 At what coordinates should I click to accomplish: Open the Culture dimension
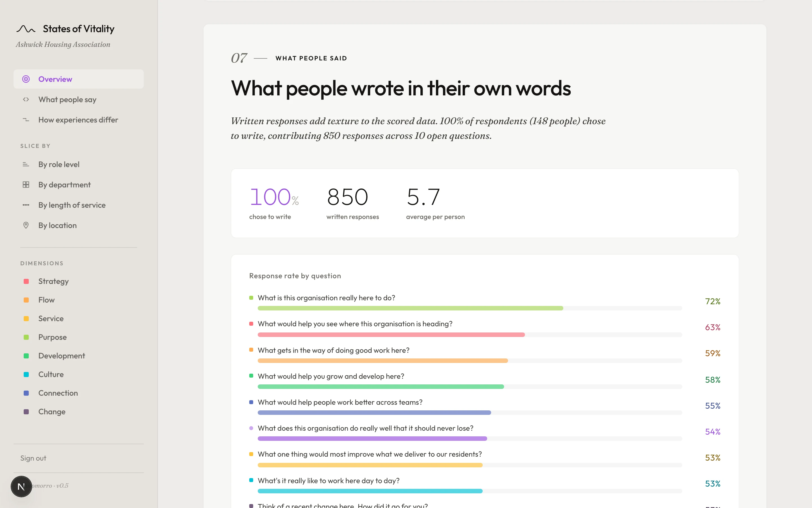click(x=78, y=374)
